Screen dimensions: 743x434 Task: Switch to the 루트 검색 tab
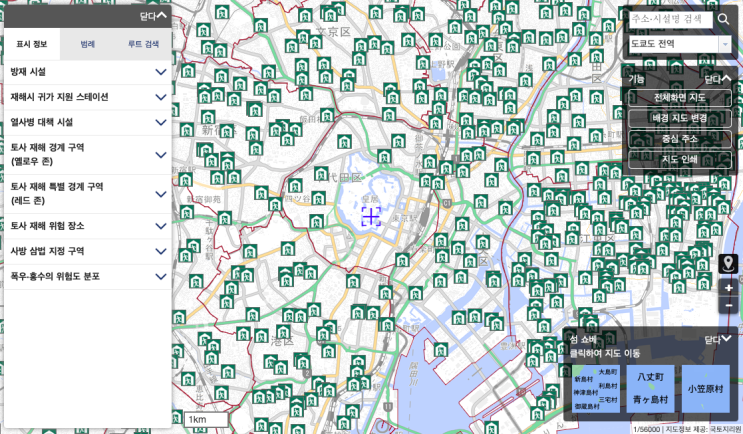pyautogui.click(x=143, y=44)
